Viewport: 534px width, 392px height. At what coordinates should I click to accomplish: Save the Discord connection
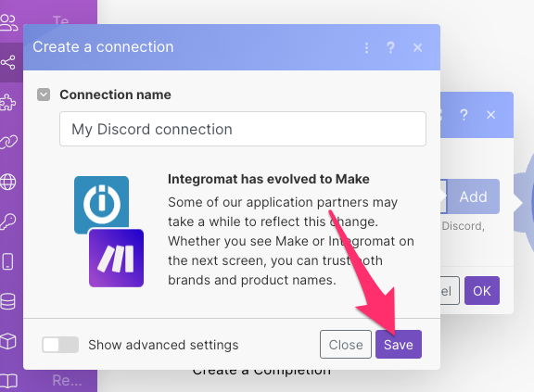399,344
